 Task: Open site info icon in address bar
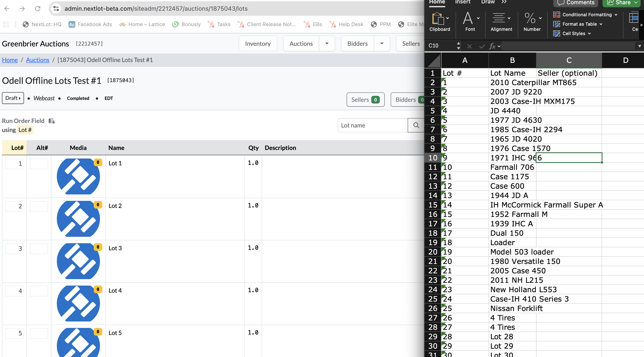[x=56, y=9]
